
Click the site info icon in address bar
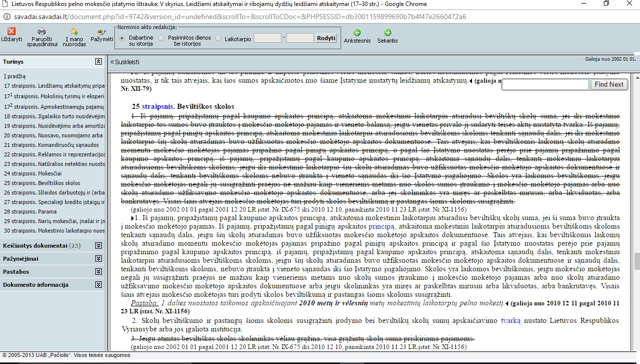pos(7,17)
